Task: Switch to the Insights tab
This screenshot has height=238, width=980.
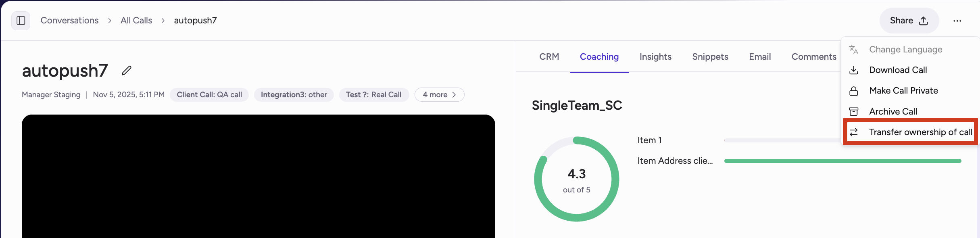Action: click(x=655, y=56)
